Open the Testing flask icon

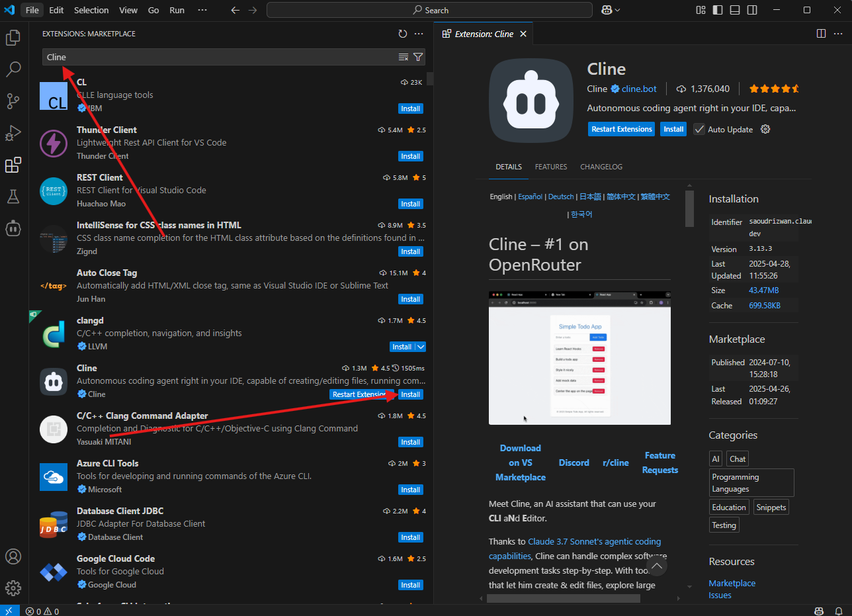pyautogui.click(x=13, y=197)
